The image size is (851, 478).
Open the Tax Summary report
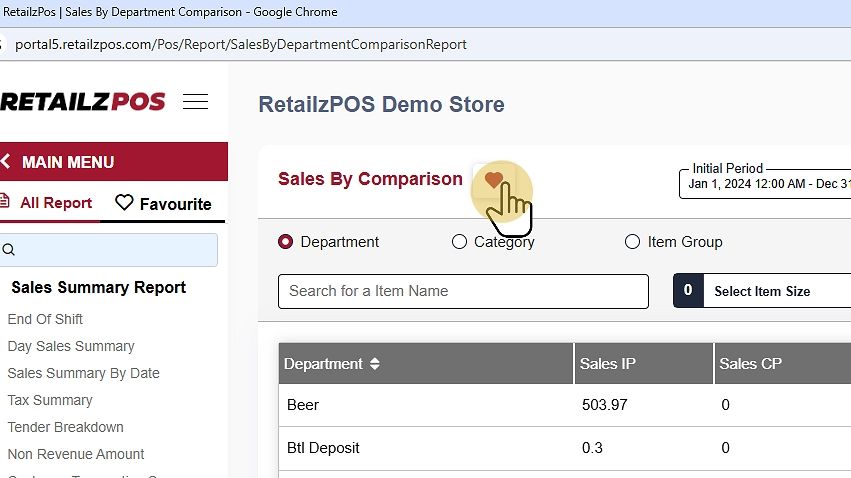pyautogui.click(x=50, y=400)
